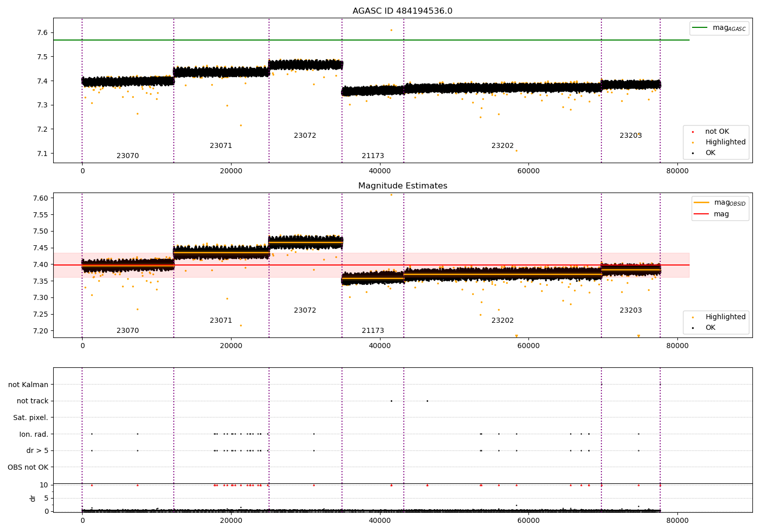The image size is (760, 532).
Task: Select 'Highlighted' legend entry in AGASC ID plot
Action: 726,142
